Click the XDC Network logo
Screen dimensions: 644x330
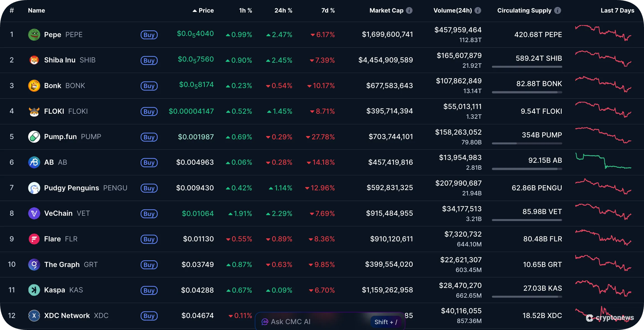click(34, 316)
